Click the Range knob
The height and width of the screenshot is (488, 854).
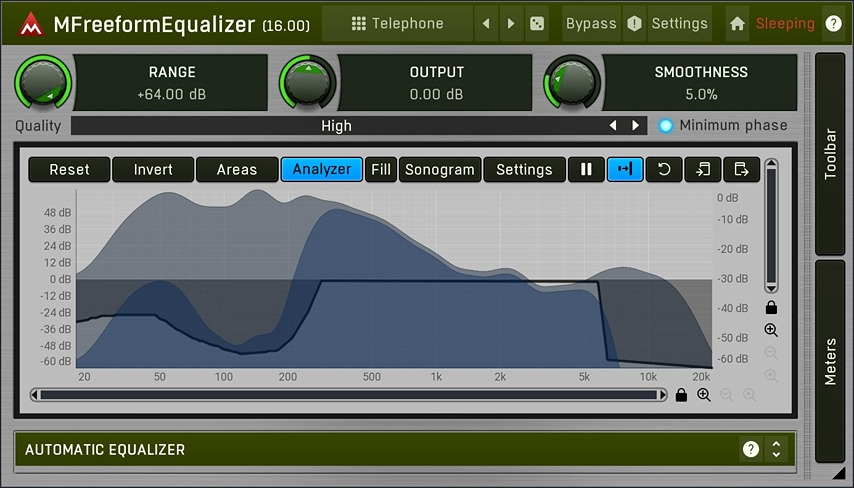click(43, 82)
